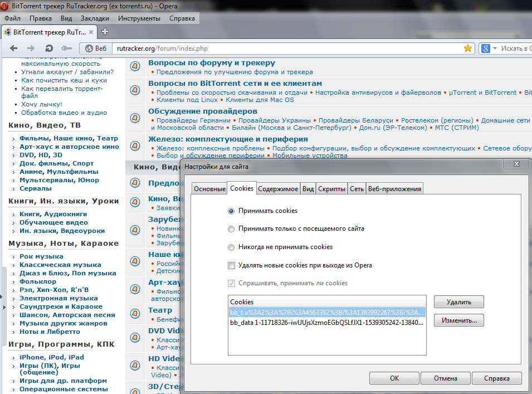Click forum icon beside Арт-хау row
Screen dimensions: 532x394
click(x=135, y=289)
